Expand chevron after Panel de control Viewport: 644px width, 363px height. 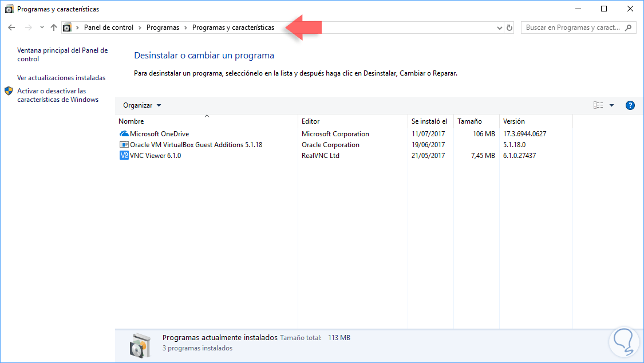(140, 27)
